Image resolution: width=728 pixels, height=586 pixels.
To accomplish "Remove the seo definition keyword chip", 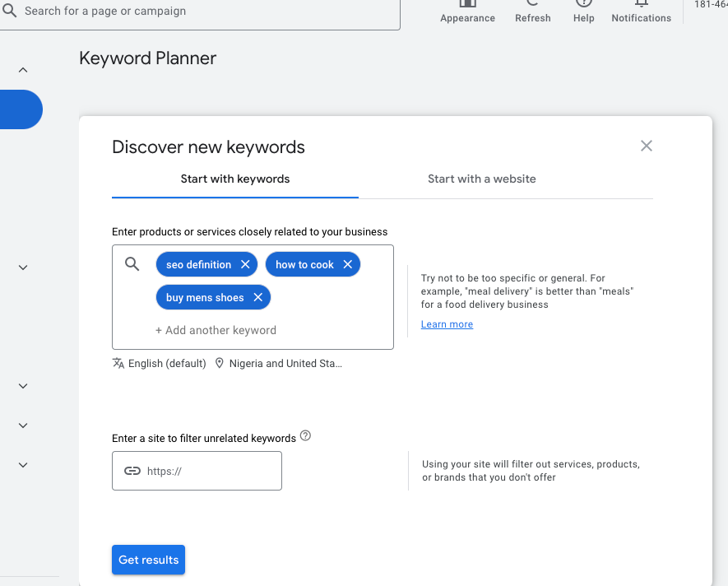I will (246, 264).
